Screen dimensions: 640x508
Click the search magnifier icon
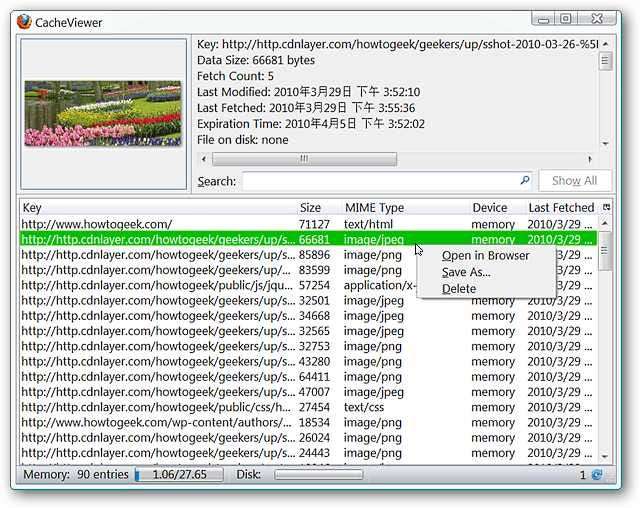[524, 180]
